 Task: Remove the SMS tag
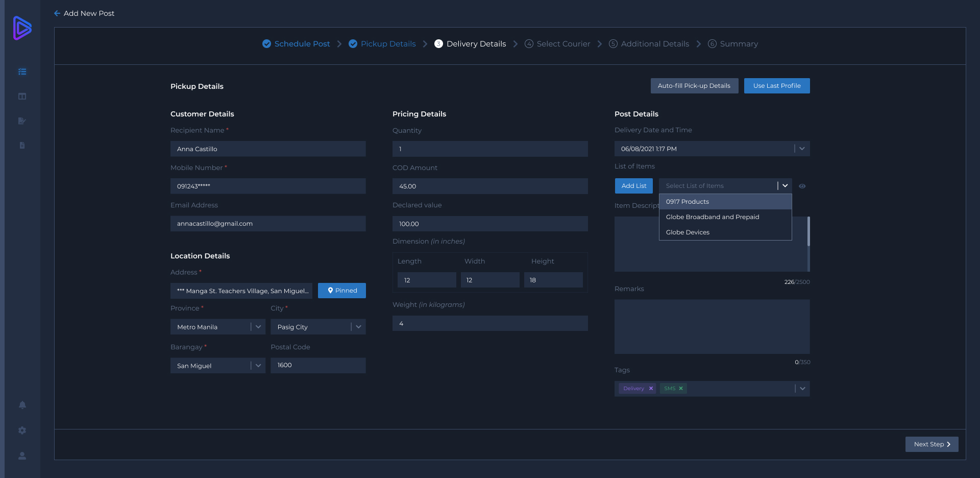click(x=681, y=389)
